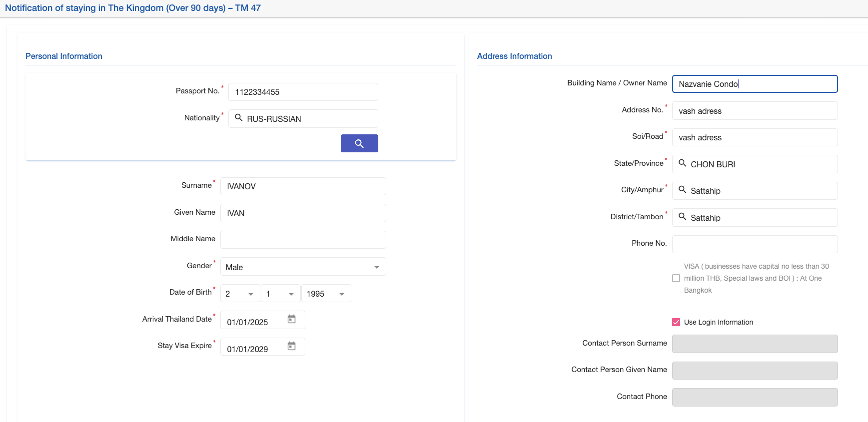Click the Surname field containing IVANOV
This screenshot has height=422, width=868.
point(303,186)
